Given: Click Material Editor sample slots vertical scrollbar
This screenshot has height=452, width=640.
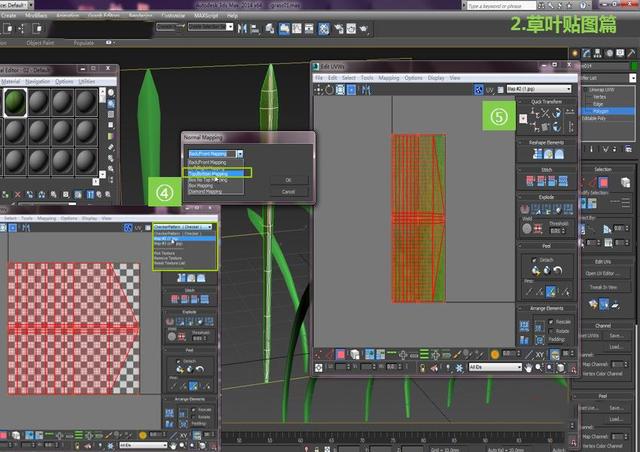Looking at the screenshot, I should coord(102,133).
